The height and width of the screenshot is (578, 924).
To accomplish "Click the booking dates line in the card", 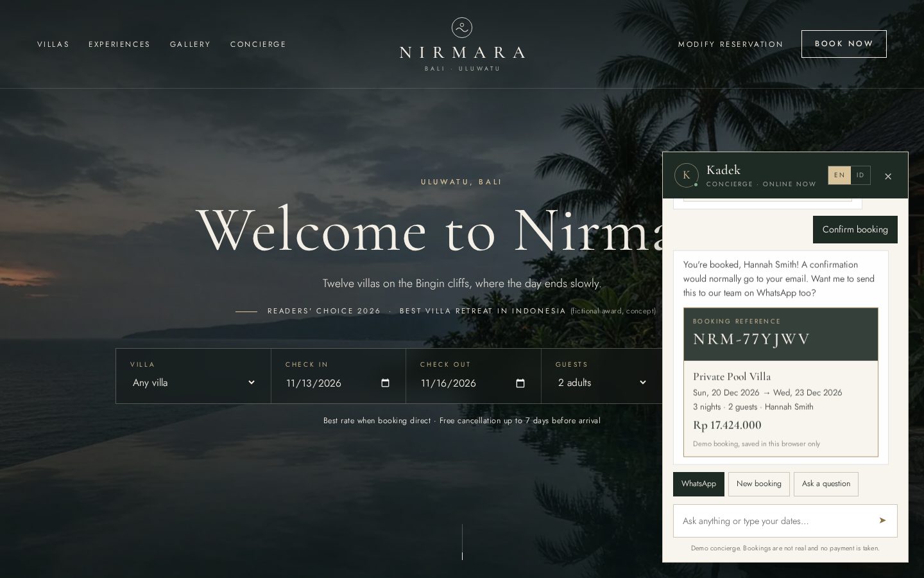I will (x=767, y=392).
